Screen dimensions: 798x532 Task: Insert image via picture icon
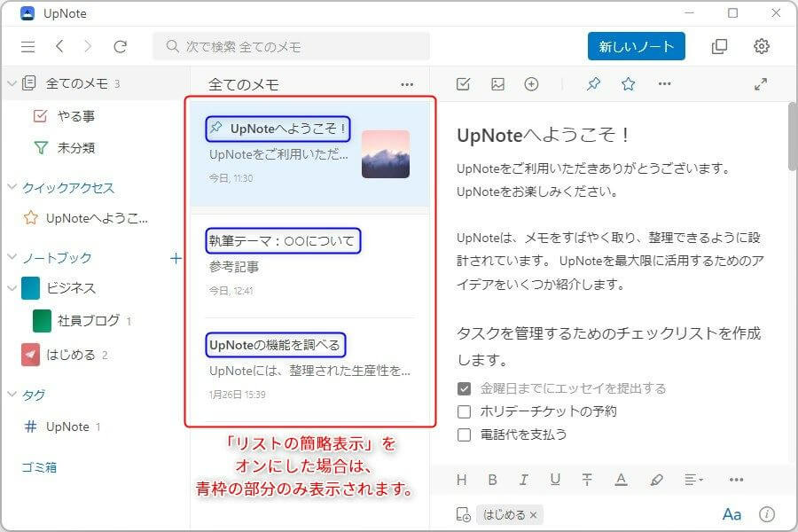pos(497,84)
